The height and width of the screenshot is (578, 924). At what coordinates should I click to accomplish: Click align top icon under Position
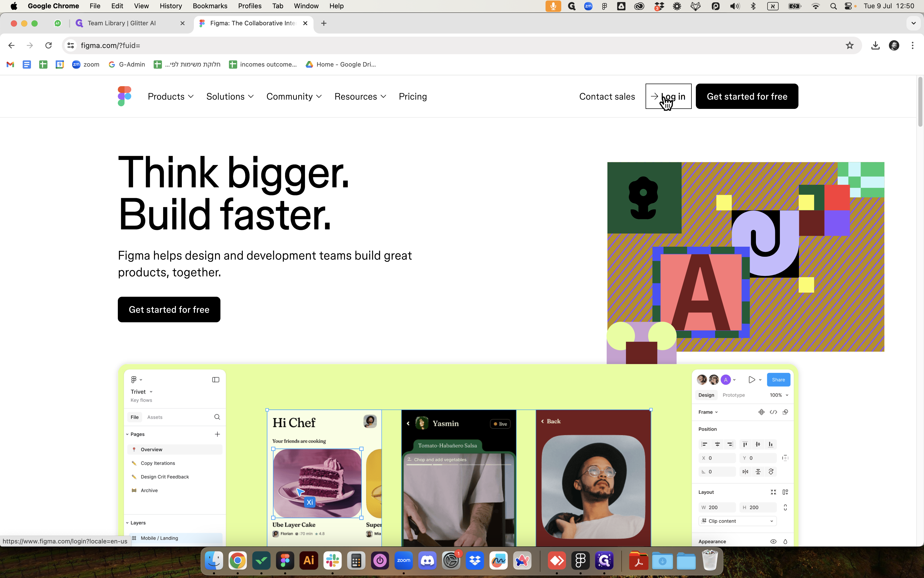point(745,444)
